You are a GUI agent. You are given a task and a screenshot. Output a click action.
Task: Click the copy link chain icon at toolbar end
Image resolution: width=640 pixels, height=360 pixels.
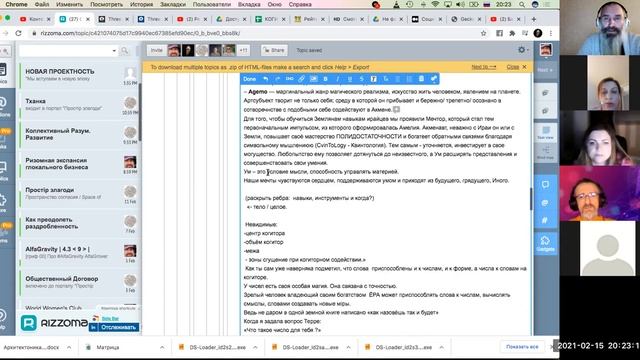click(433, 79)
